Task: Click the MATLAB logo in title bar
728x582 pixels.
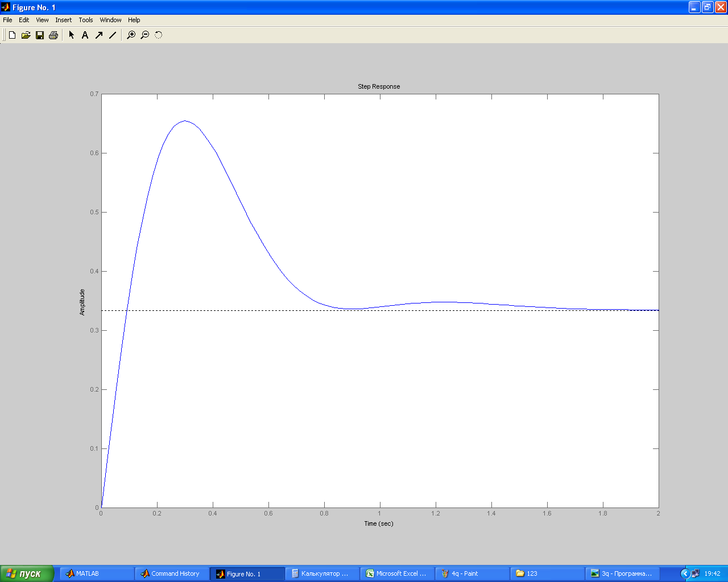Action: click(6, 7)
